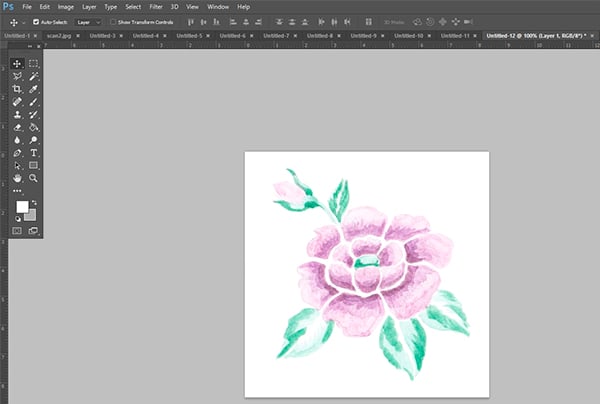Viewport: 600px width, 404px height.
Task: Open the Filter menu
Action: [x=156, y=7]
